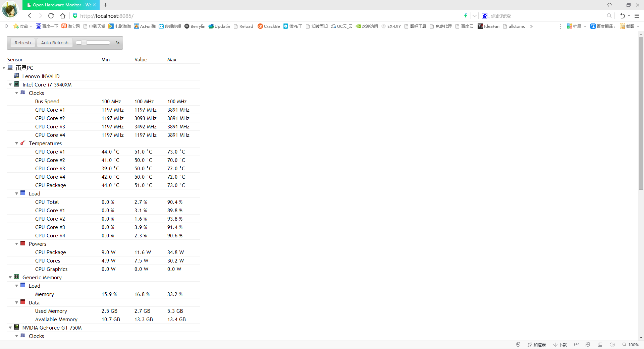
Task: Reload the page with browser refresh icon
Action: (51, 16)
